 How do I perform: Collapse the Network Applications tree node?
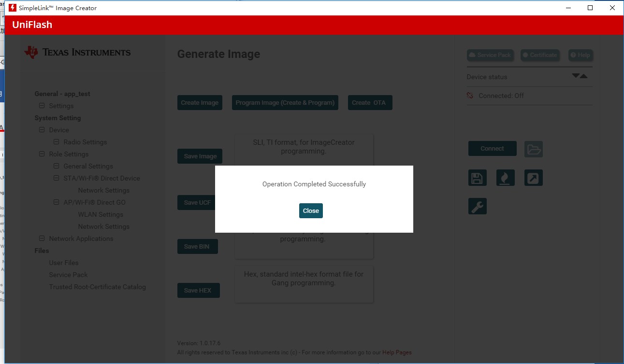point(42,238)
